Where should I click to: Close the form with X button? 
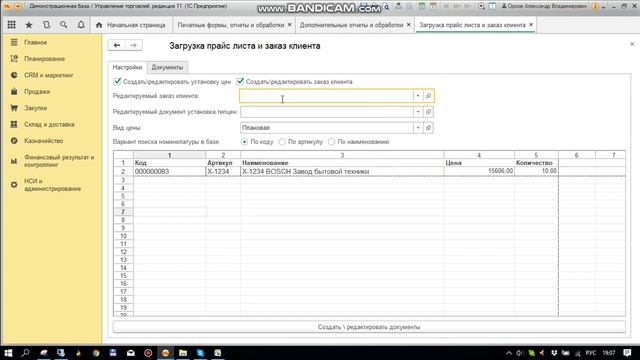point(632,44)
